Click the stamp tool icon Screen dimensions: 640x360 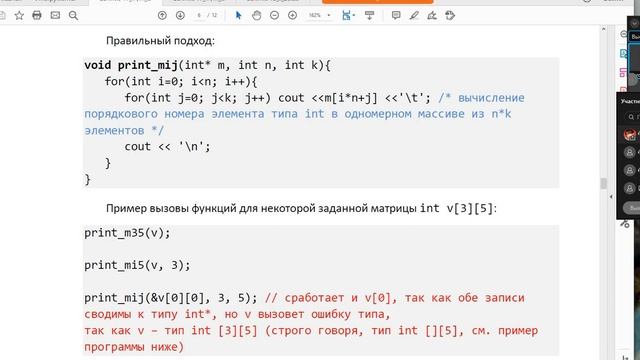point(450,16)
